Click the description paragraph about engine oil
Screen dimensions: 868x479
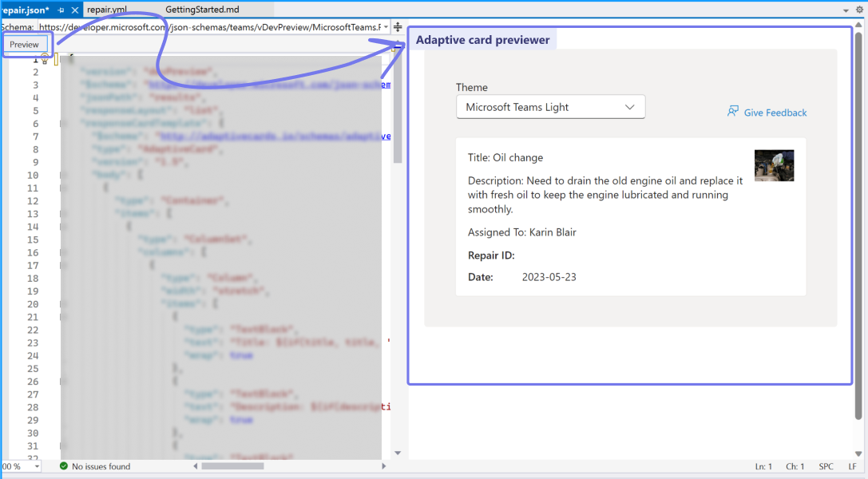coord(605,195)
